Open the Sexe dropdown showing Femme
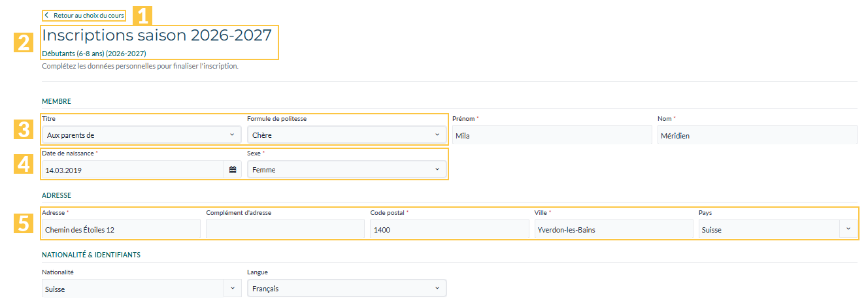 pos(347,170)
